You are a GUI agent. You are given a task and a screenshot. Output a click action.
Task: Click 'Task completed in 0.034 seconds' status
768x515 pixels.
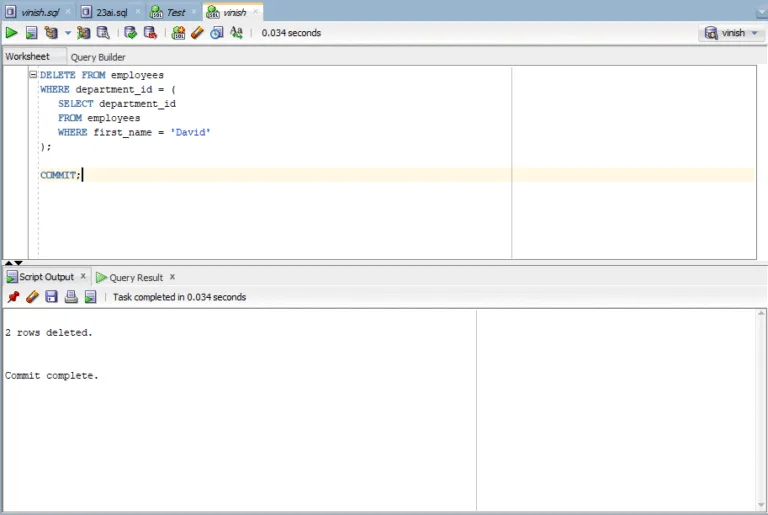pyautogui.click(x=179, y=297)
